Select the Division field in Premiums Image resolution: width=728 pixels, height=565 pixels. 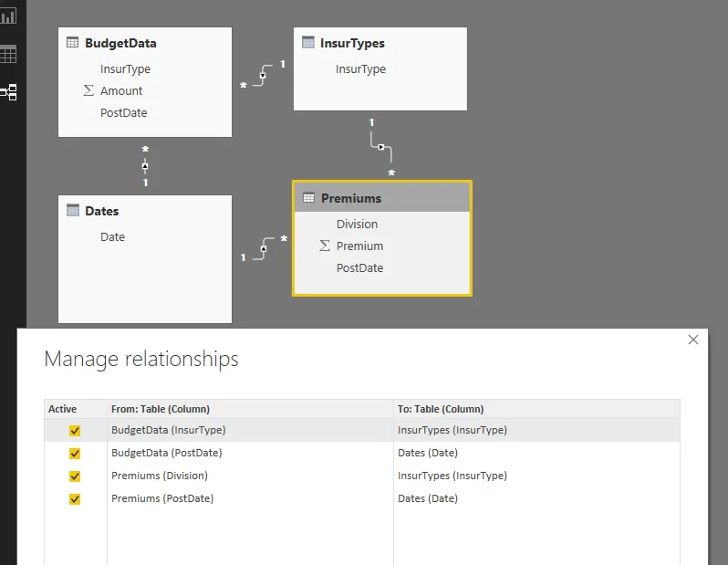357,224
